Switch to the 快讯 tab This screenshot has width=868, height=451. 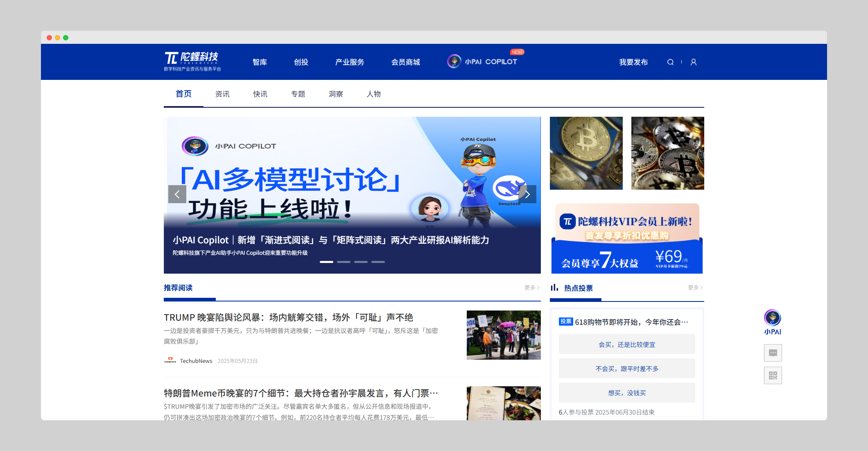click(x=260, y=94)
